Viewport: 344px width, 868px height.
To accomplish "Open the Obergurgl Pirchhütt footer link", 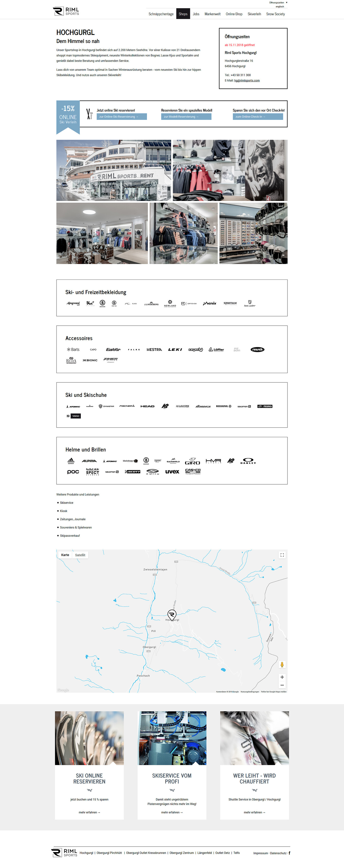I will tap(109, 853).
